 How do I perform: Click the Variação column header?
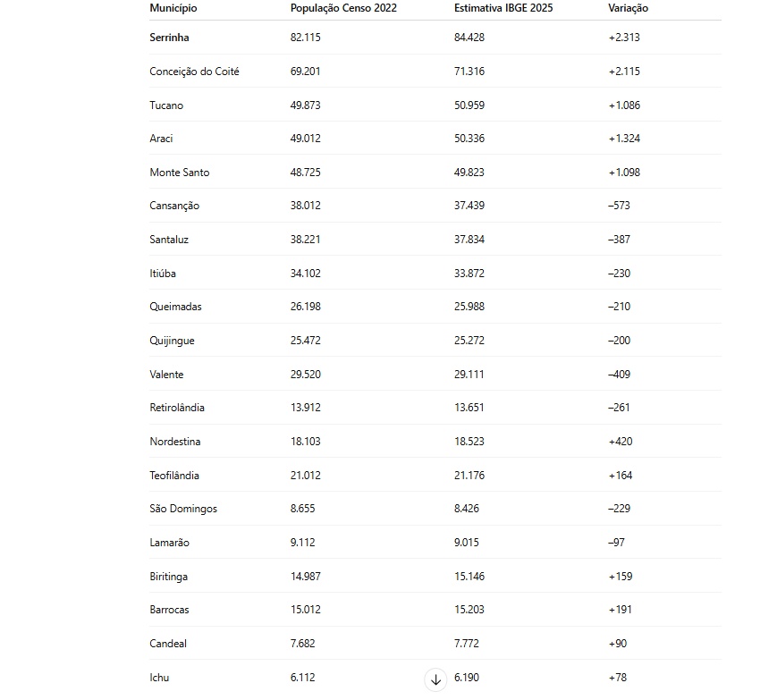click(628, 8)
